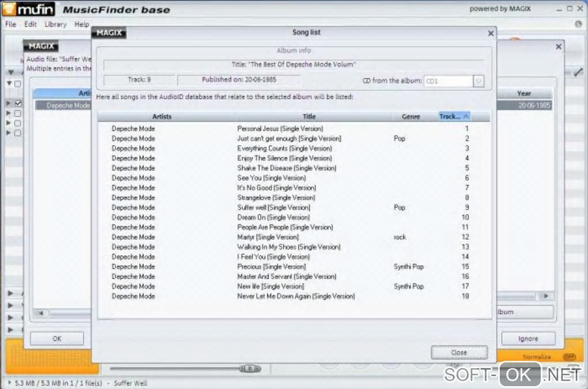Viewport: 588px width, 389px height.
Task: Expand the checked row's tree arrow
Action: [x=8, y=103]
